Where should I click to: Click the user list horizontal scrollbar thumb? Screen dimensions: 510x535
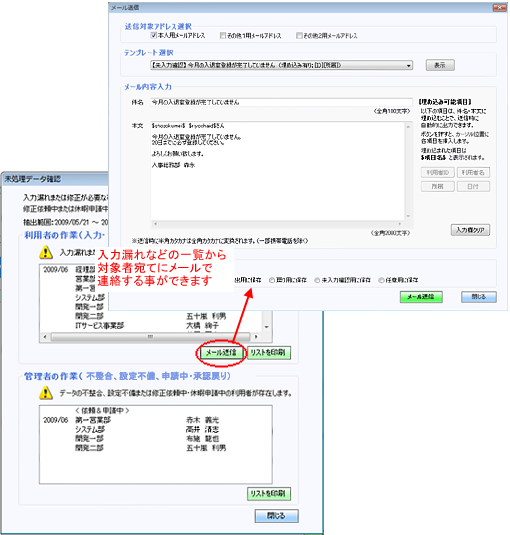tap(150, 337)
